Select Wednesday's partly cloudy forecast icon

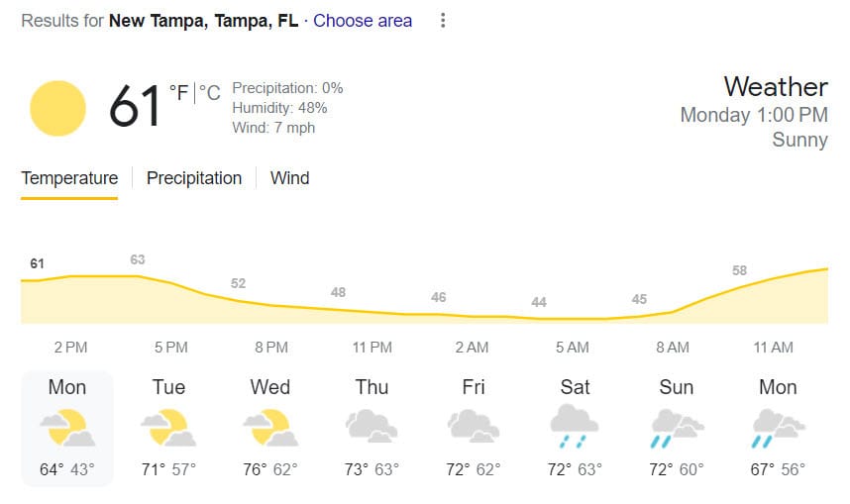270,428
